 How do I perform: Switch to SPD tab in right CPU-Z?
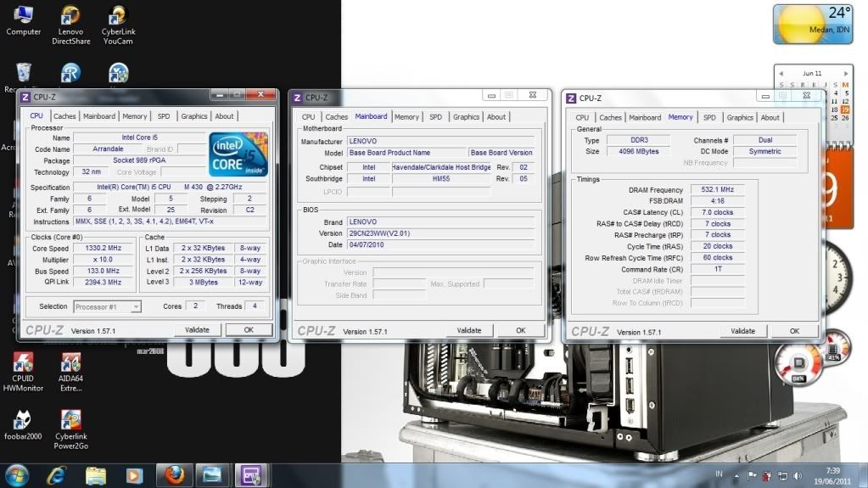pyautogui.click(x=709, y=117)
